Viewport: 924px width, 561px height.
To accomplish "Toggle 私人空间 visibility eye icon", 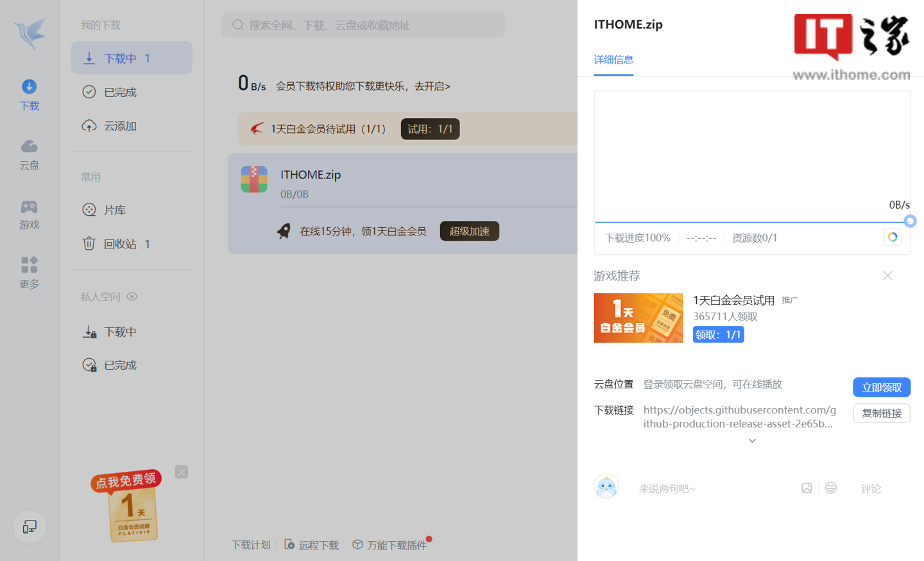I will [132, 297].
